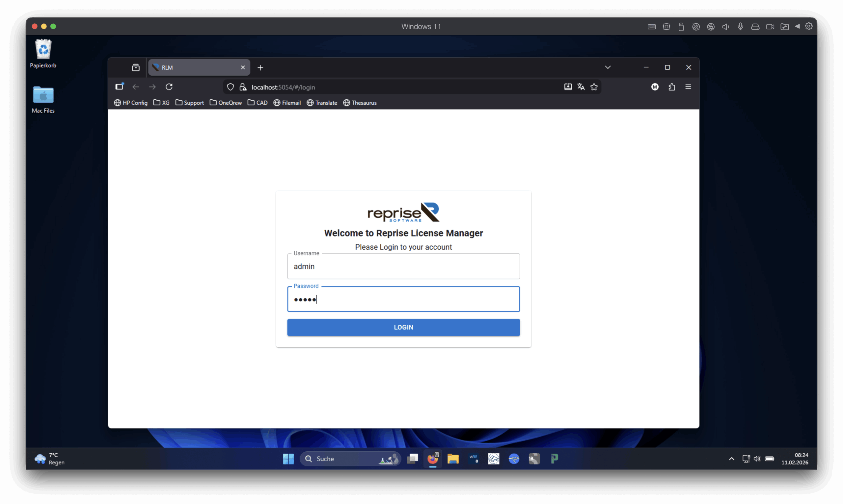The height and width of the screenshot is (504, 843).
Task: Open Firefox View icon left of tabs
Action: click(136, 67)
